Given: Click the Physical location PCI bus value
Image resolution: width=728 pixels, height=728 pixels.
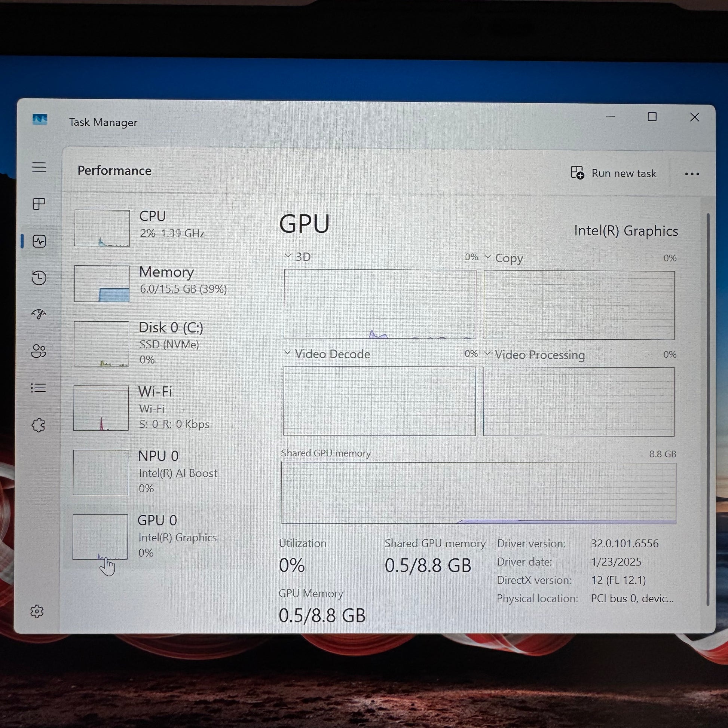Looking at the screenshot, I should 632,599.
